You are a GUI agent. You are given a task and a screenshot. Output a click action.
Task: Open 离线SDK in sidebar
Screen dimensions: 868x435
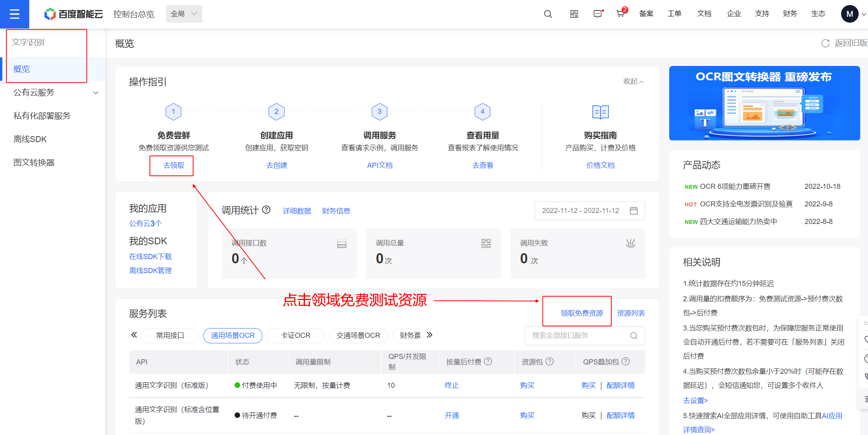pyautogui.click(x=30, y=139)
